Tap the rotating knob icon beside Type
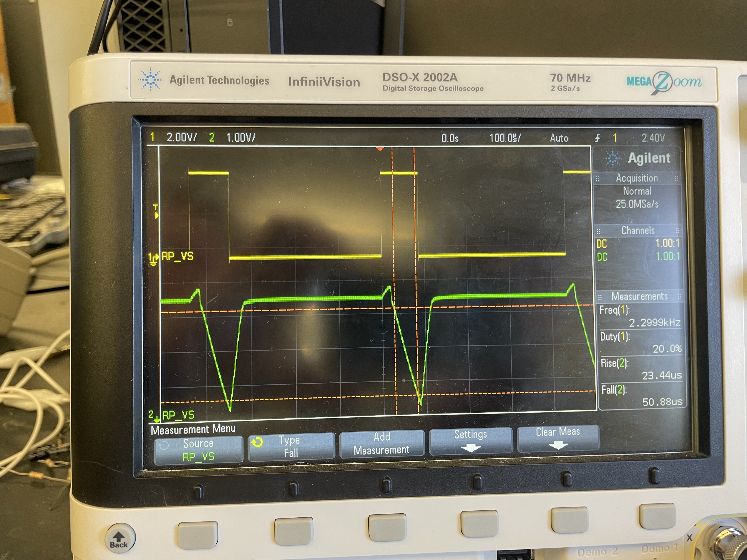 [257, 442]
